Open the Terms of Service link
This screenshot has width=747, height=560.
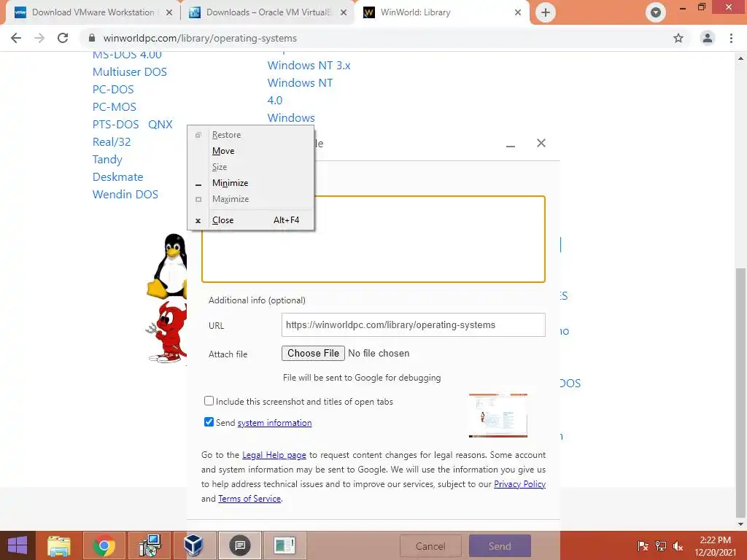point(249,499)
